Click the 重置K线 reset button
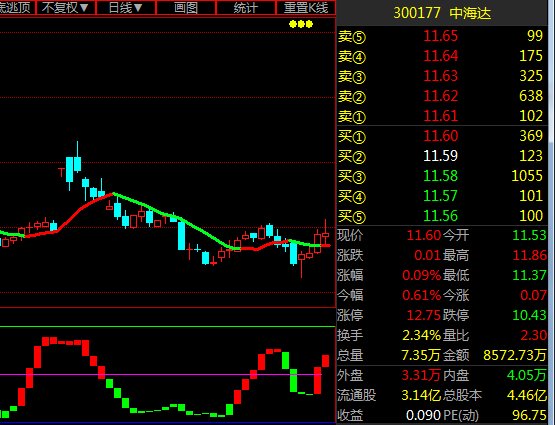555x425 pixels. 306,7
